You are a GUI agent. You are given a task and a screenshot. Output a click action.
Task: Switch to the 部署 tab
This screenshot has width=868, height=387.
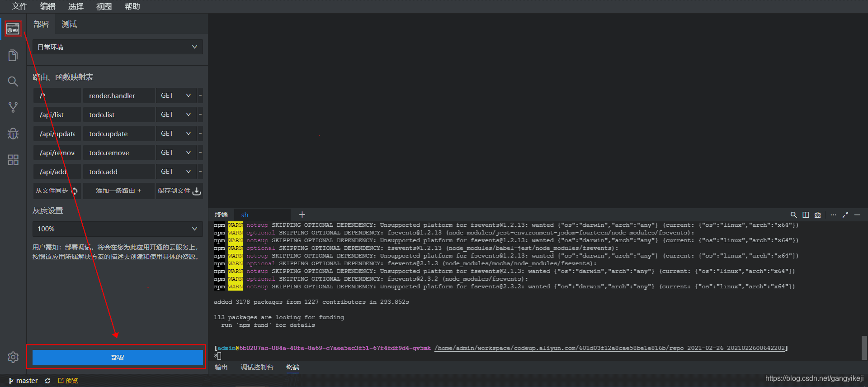tap(41, 24)
